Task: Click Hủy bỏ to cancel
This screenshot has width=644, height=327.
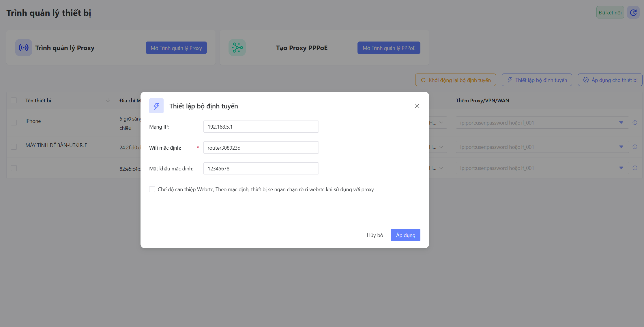Action: point(375,235)
